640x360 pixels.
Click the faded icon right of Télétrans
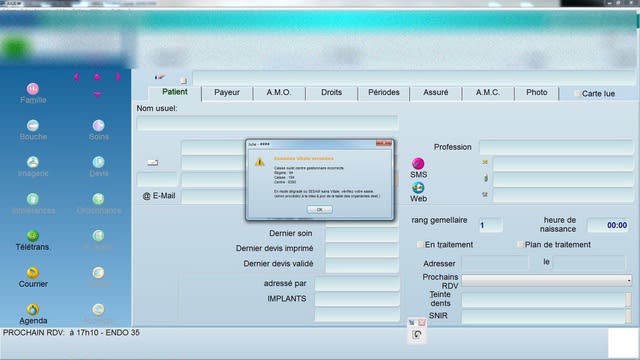98,236
